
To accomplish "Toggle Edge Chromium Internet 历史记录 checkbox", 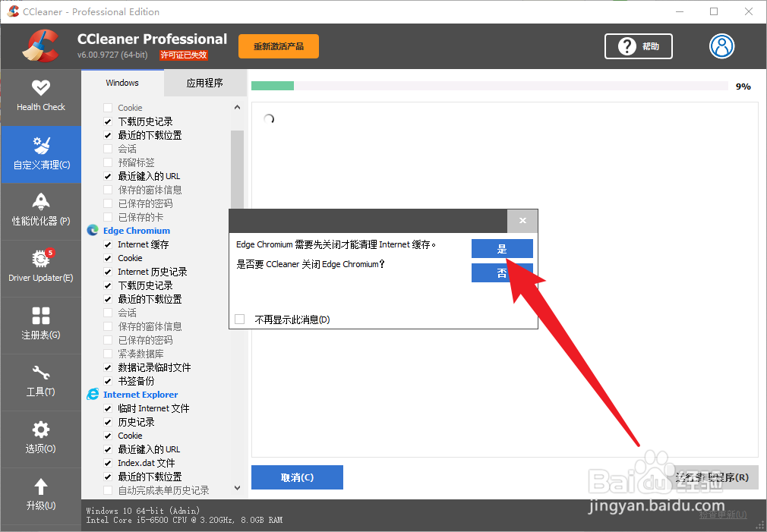I will pyautogui.click(x=108, y=272).
